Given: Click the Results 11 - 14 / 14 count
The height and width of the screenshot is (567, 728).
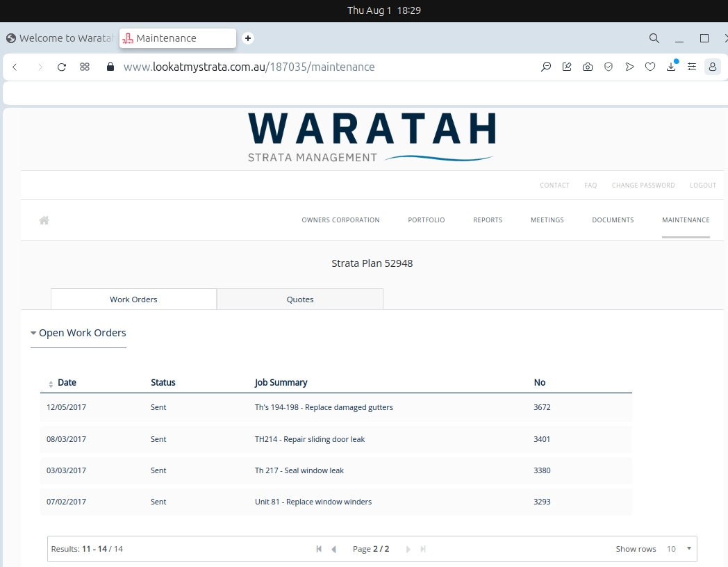Looking at the screenshot, I should click(x=87, y=549).
